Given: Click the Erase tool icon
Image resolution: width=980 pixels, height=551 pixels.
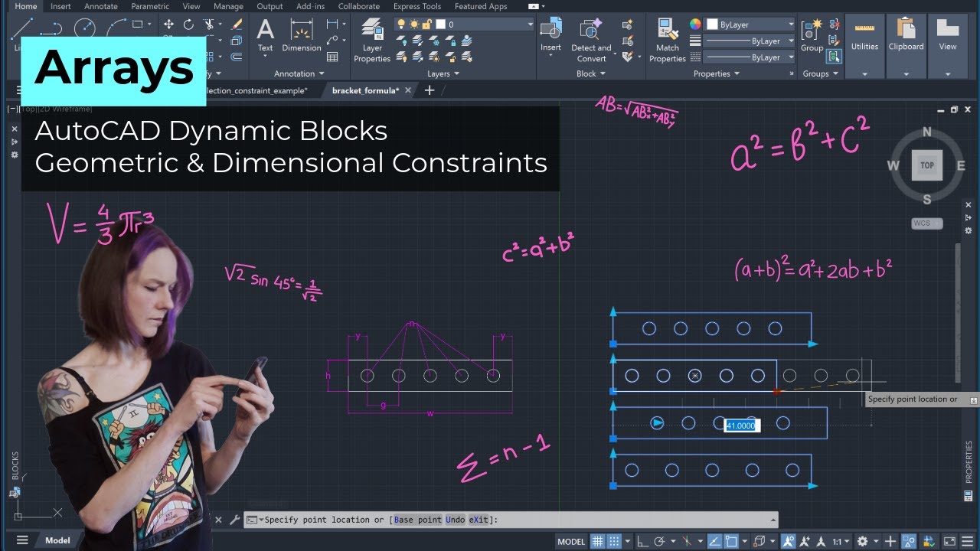Looking at the screenshot, I should pyautogui.click(x=237, y=24).
